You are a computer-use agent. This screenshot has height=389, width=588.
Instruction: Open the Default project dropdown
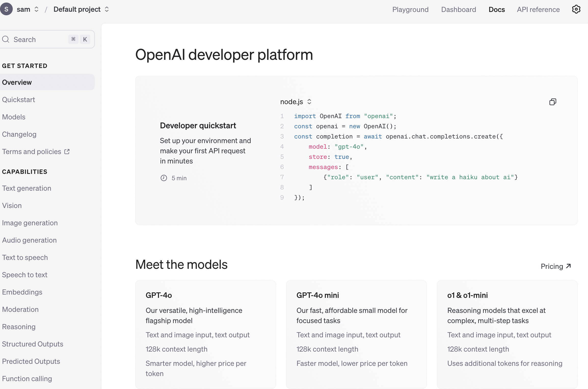click(x=81, y=9)
